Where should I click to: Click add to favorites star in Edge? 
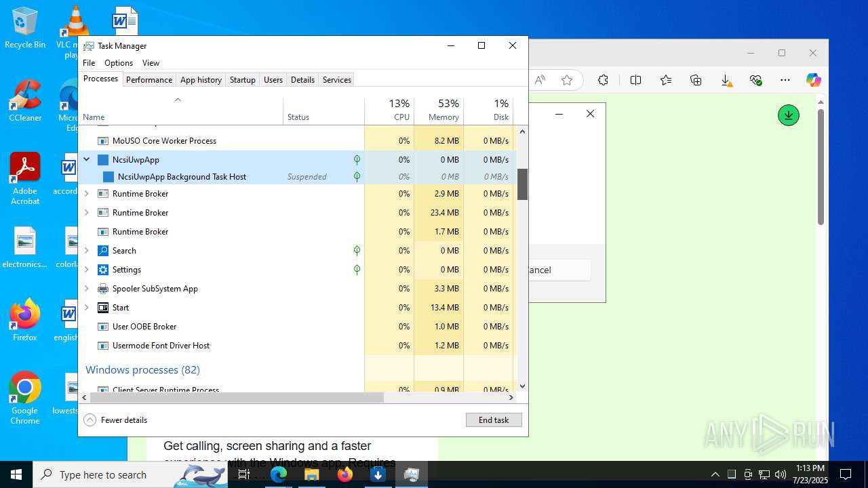pos(567,80)
